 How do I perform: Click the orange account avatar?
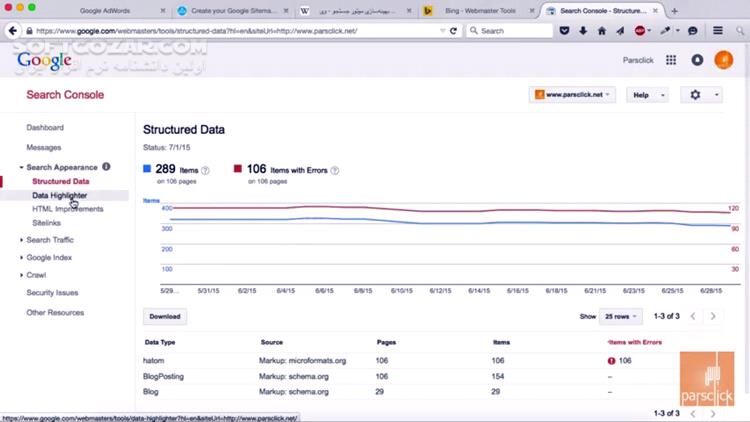tap(723, 60)
